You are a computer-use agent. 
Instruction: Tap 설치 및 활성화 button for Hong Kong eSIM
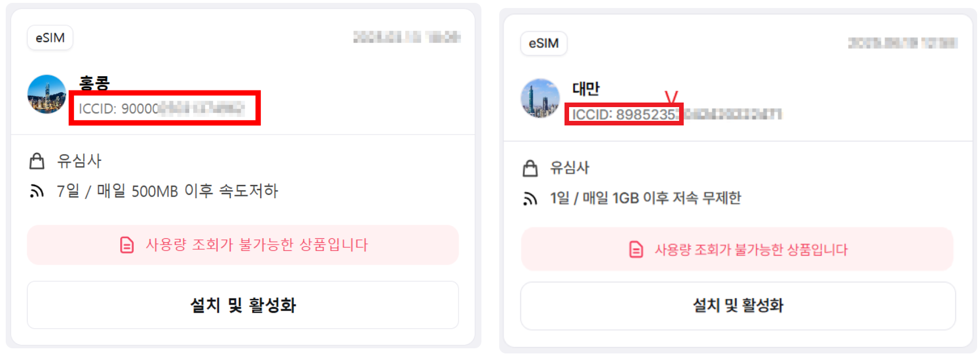pyautogui.click(x=243, y=305)
